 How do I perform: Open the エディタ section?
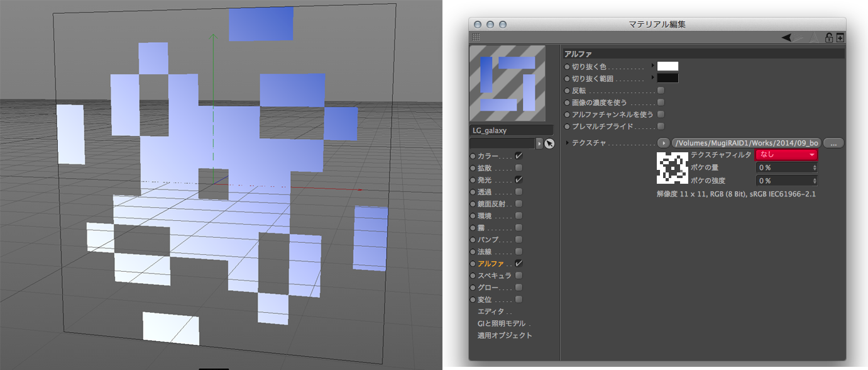(x=494, y=311)
